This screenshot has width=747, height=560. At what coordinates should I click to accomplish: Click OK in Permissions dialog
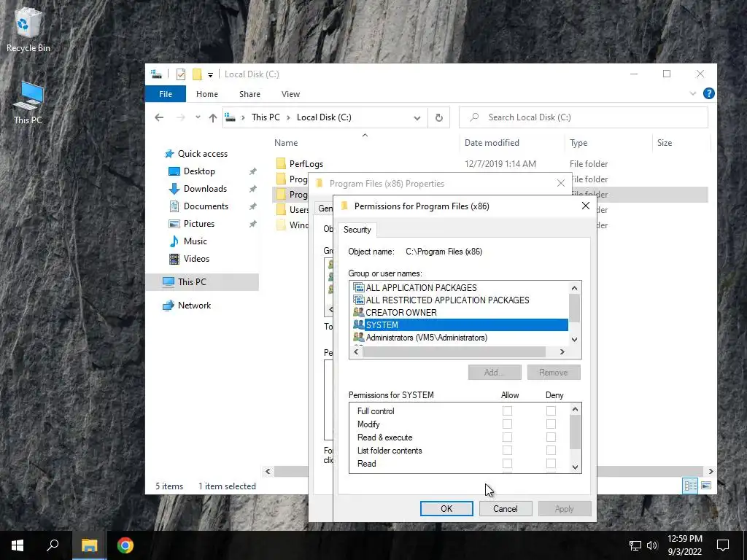446,508
